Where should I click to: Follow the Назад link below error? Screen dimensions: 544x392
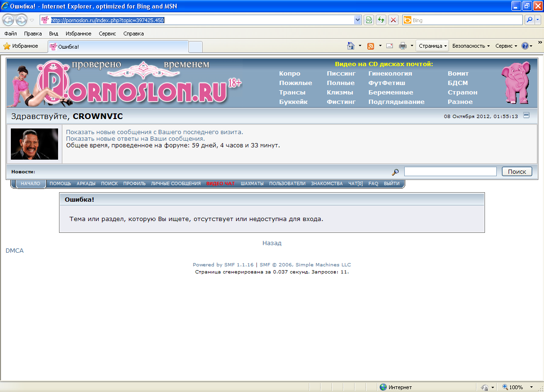[x=272, y=243]
